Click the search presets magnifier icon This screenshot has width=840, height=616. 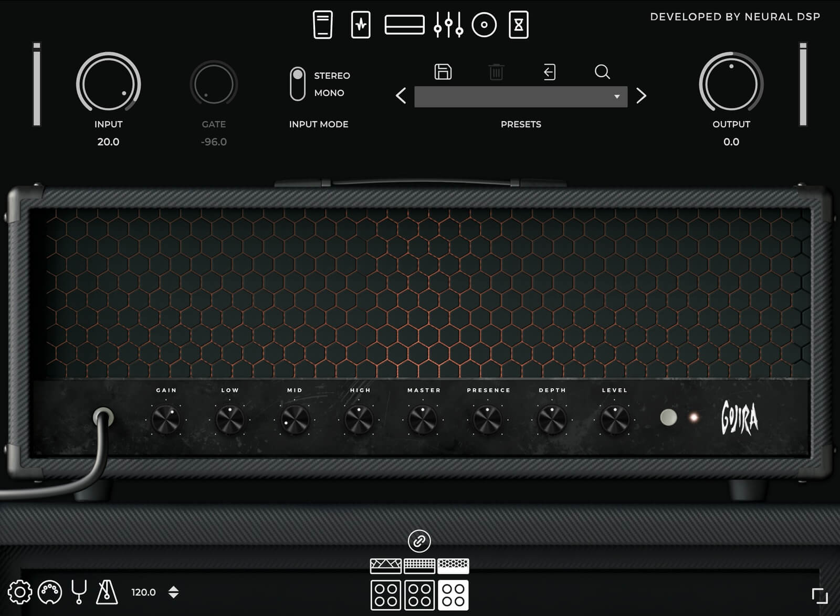click(x=602, y=71)
